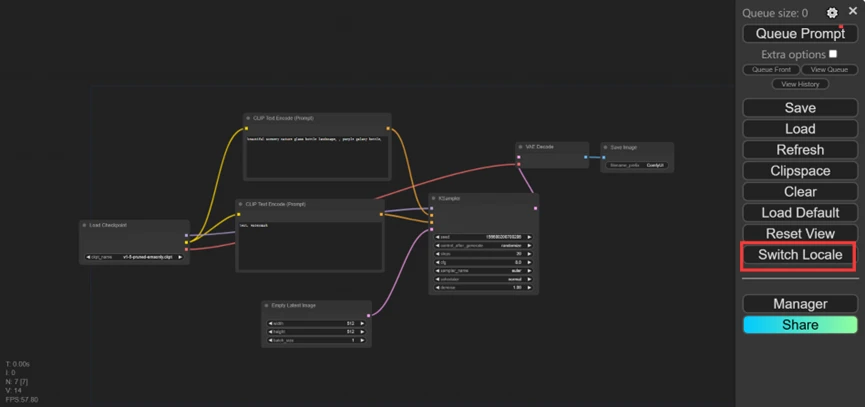Click the Empty Latent Image node's collapse dot
Screen dimensions: 865x407
266,305
